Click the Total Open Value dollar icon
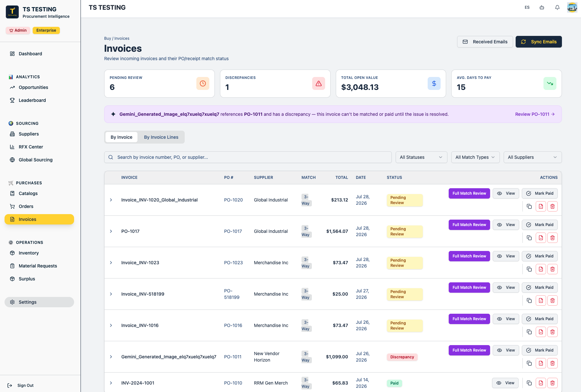 pos(434,83)
